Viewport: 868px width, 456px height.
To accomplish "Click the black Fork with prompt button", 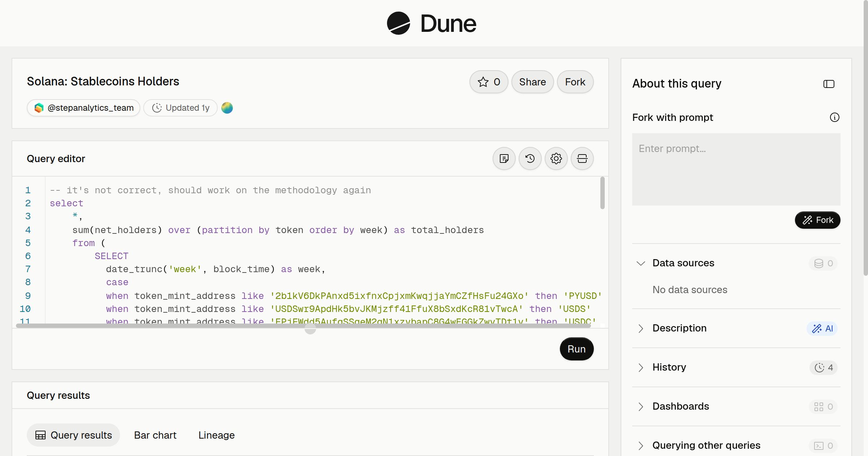I will [817, 220].
